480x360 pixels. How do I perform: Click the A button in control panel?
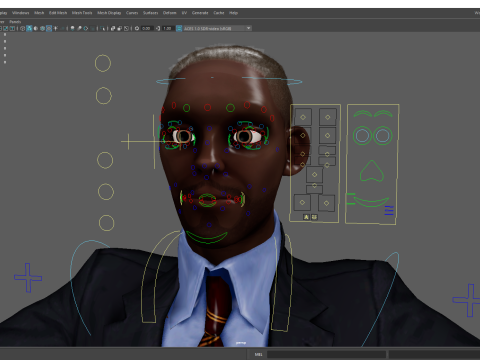(x=306, y=217)
